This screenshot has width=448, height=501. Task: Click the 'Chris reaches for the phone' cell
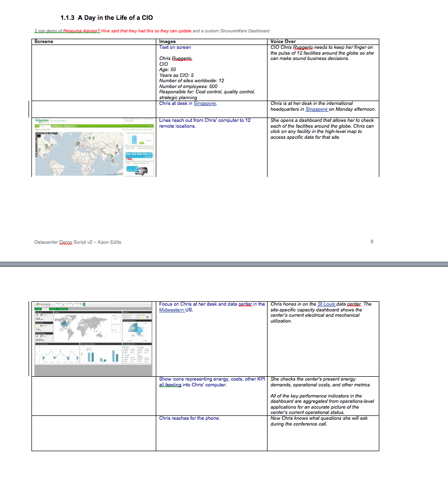[x=190, y=418]
